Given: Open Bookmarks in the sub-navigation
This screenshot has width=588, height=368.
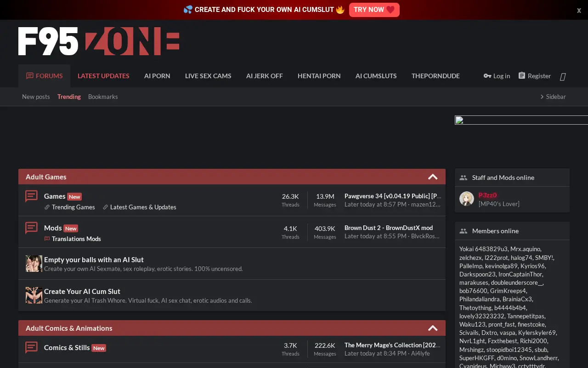Looking at the screenshot, I should pyautogui.click(x=103, y=97).
